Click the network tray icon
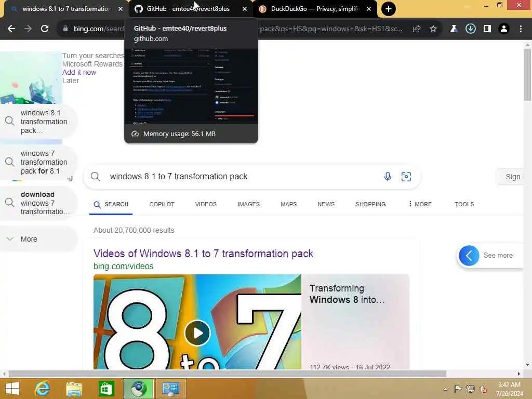532x399 pixels. (470, 389)
